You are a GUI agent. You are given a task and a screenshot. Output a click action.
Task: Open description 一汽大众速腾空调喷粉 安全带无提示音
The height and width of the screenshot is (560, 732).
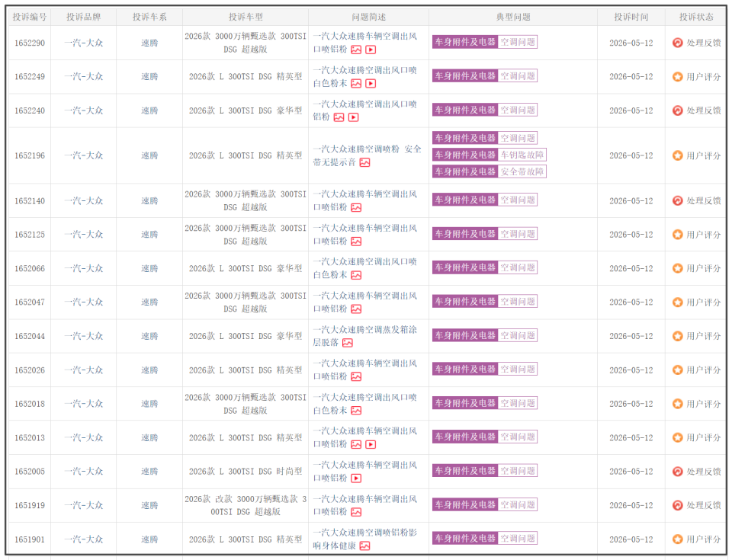(367, 155)
